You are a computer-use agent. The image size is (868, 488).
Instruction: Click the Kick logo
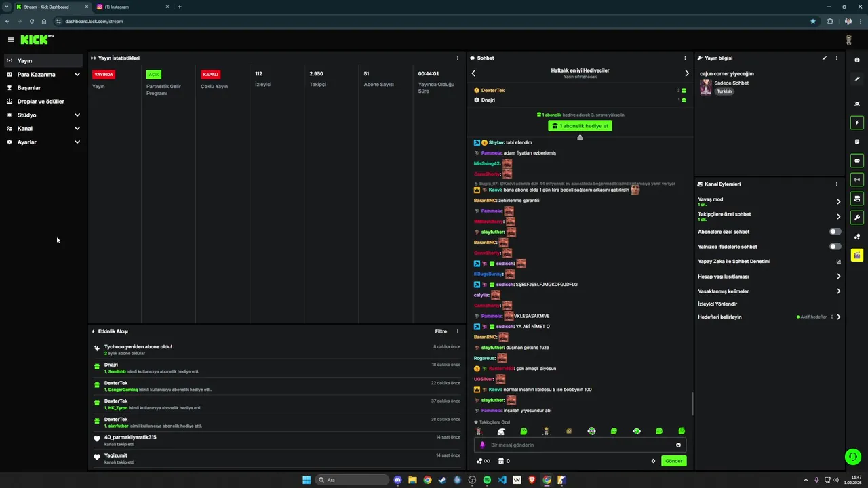click(x=37, y=40)
